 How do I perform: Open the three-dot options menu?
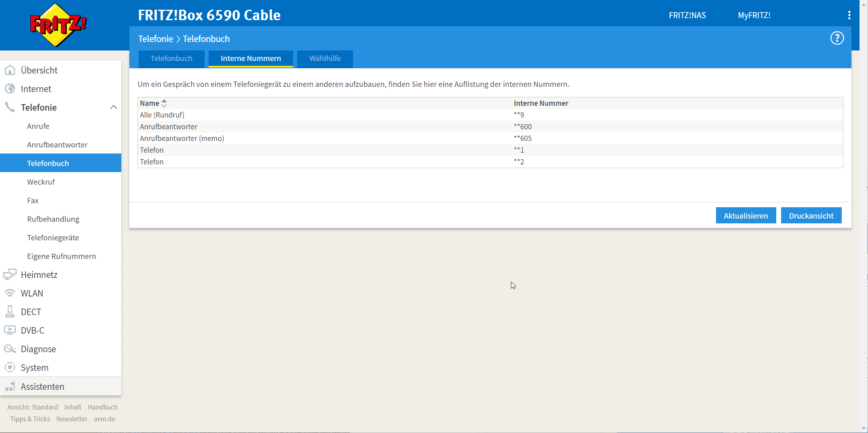(x=849, y=15)
